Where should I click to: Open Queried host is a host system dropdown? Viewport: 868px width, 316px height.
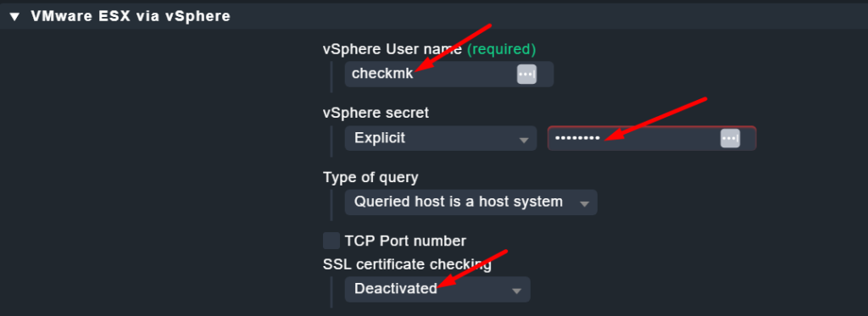tap(471, 202)
